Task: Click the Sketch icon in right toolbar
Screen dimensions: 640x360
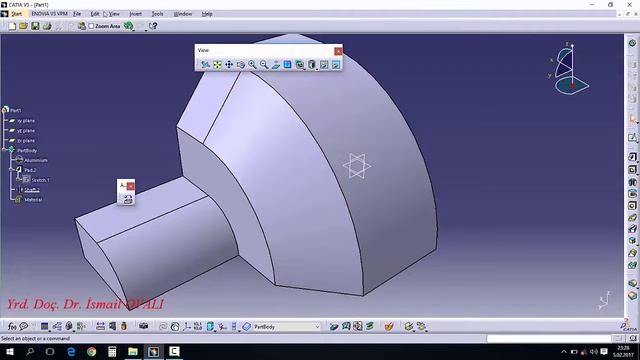Action: (632, 138)
